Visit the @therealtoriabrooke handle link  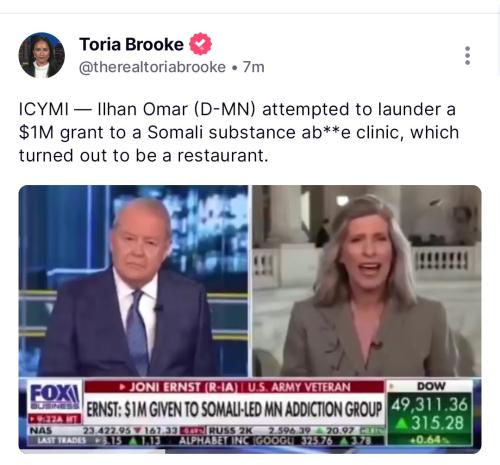[x=152, y=67]
